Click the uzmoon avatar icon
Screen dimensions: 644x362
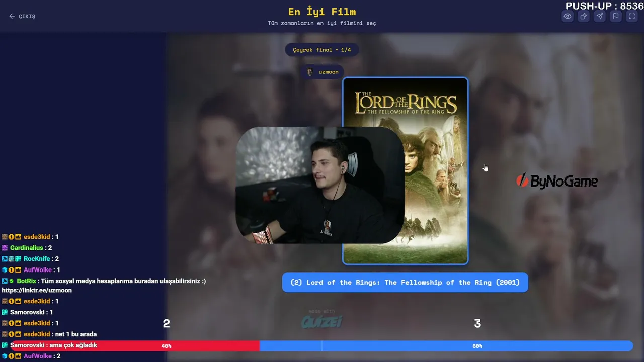310,72
